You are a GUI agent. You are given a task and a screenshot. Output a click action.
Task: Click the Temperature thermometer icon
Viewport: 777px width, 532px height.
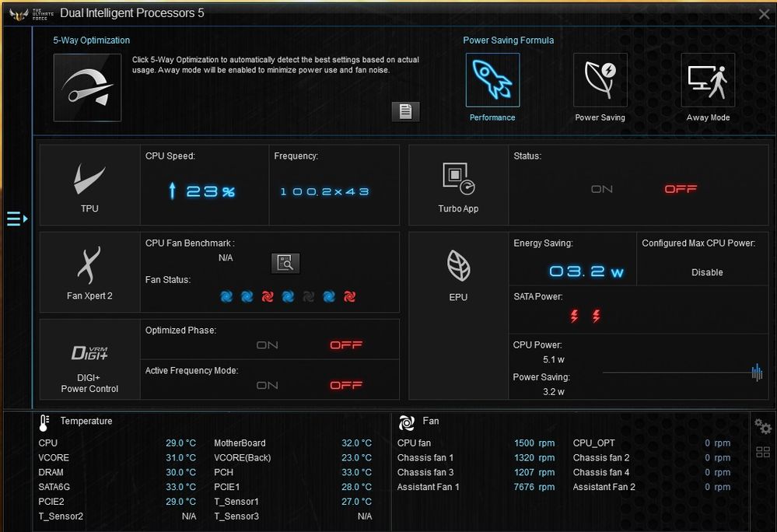44,422
